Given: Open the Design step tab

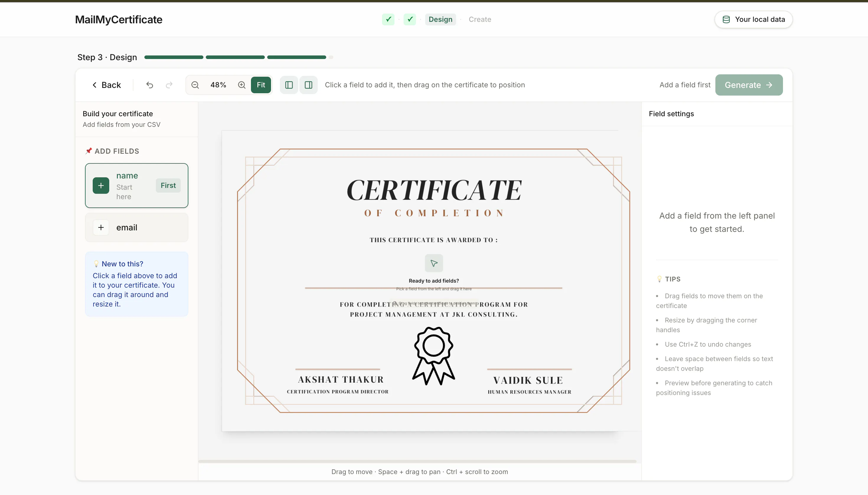Looking at the screenshot, I should [x=440, y=19].
